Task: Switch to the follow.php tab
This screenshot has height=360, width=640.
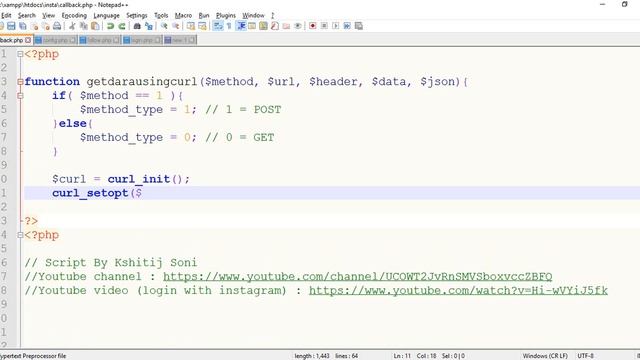Action: point(99,40)
